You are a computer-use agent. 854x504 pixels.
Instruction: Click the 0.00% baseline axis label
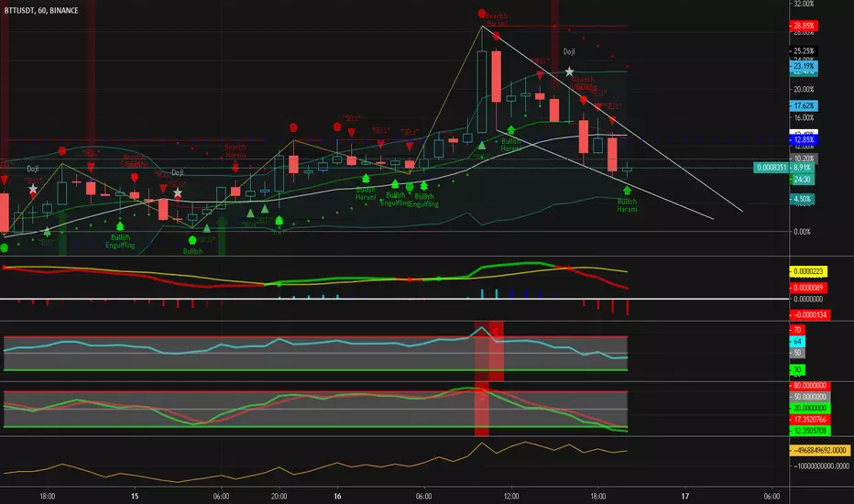click(x=802, y=232)
